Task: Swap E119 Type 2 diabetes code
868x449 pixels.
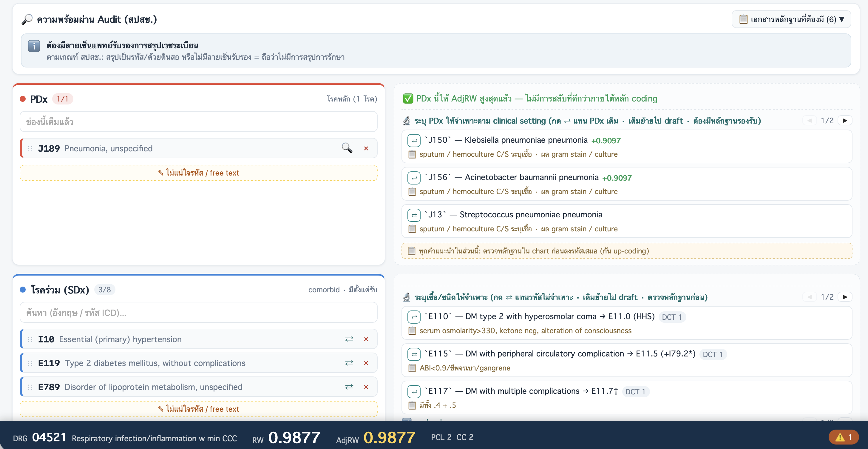Action: pyautogui.click(x=349, y=363)
